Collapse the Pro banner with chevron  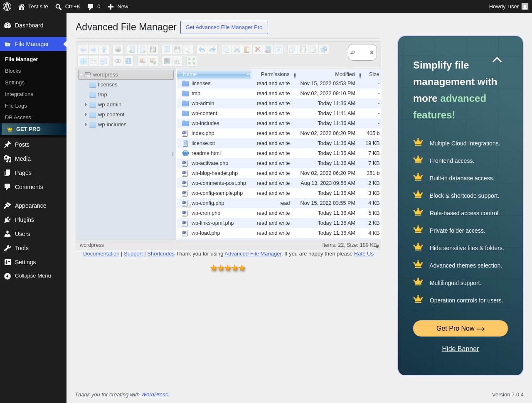pyautogui.click(x=497, y=60)
